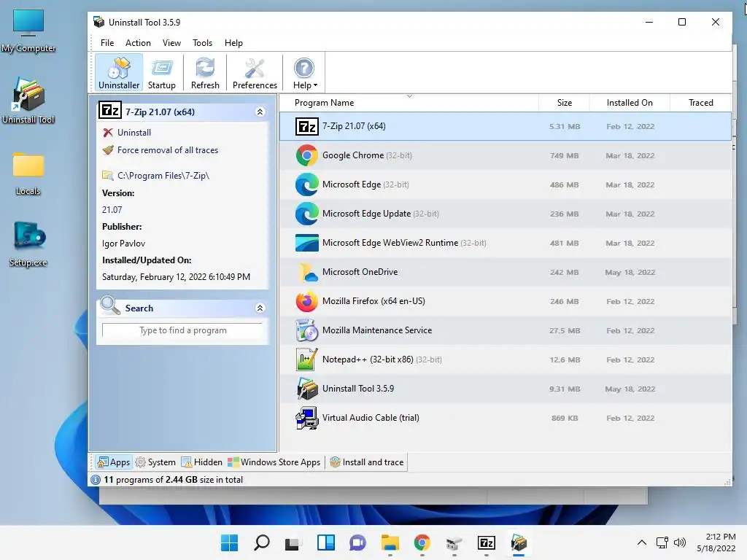The width and height of the screenshot is (747, 560).
Task: Open the Action menu
Action: [x=138, y=43]
